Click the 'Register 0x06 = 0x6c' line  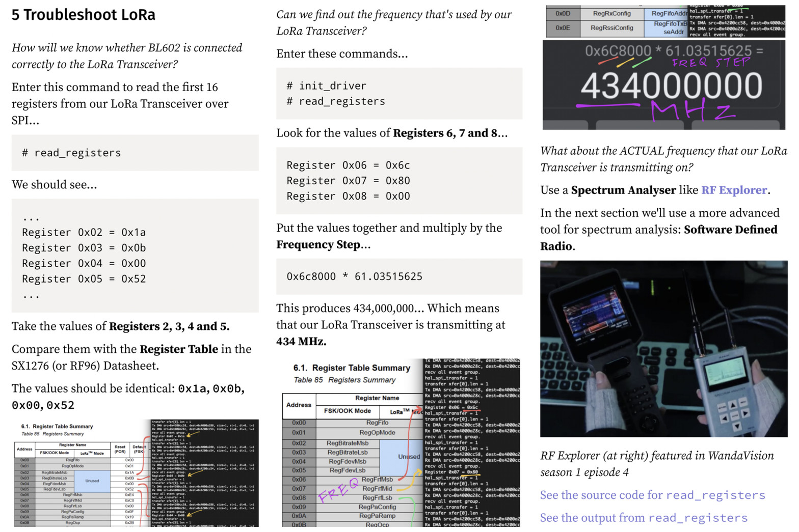tap(348, 165)
